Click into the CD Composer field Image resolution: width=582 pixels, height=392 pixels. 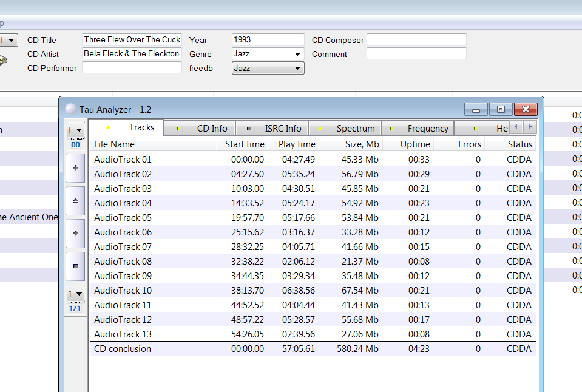pos(416,39)
